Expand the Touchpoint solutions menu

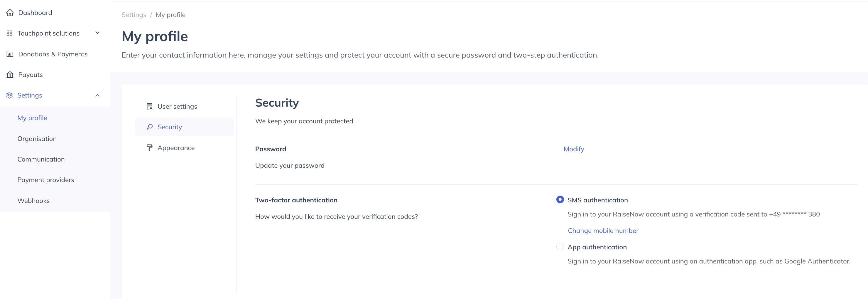pyautogui.click(x=97, y=33)
